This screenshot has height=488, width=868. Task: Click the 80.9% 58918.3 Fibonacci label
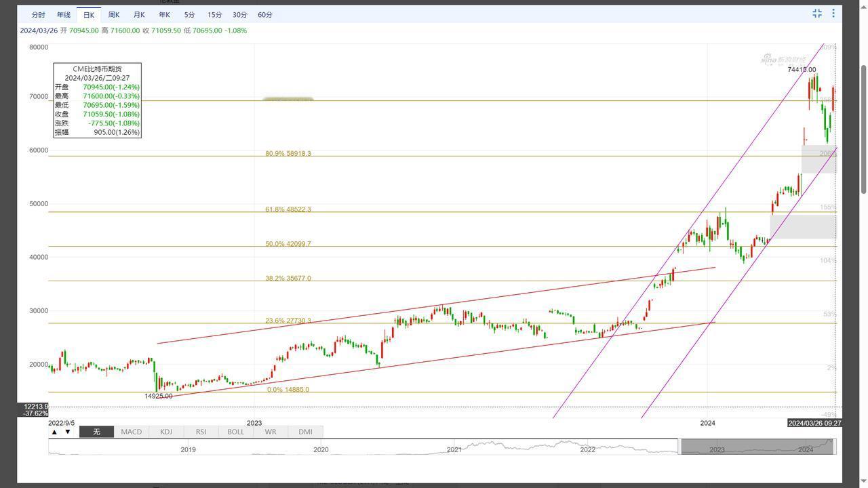288,154
